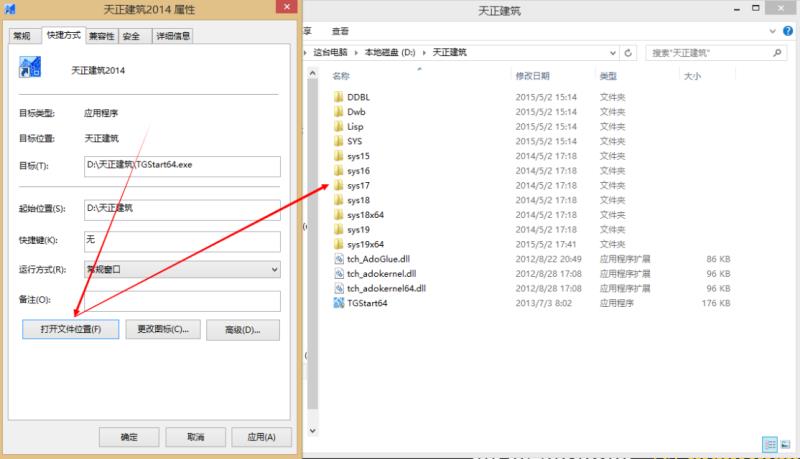Viewport: 800px width, 459px height.
Task: Click the refresh icon beside address bar
Action: coord(628,53)
